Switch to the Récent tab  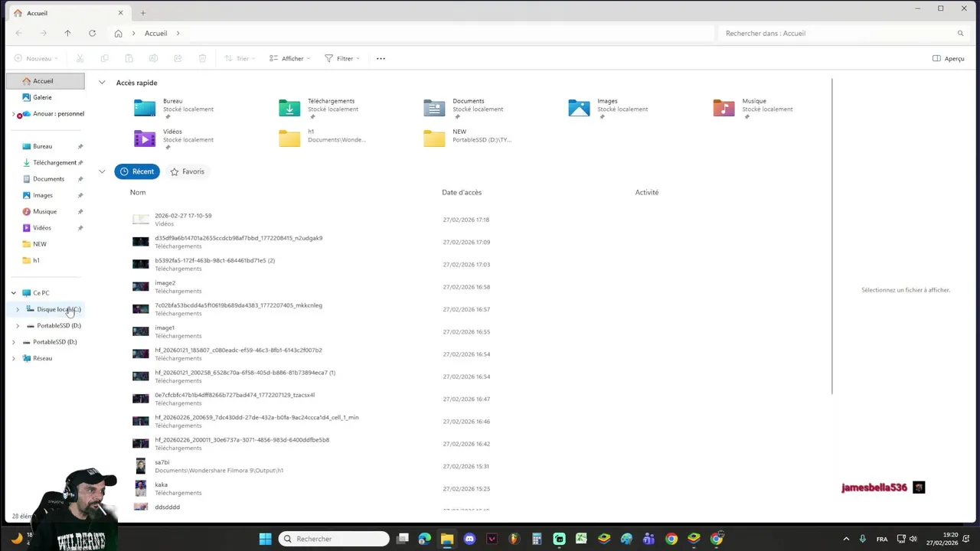click(x=137, y=171)
